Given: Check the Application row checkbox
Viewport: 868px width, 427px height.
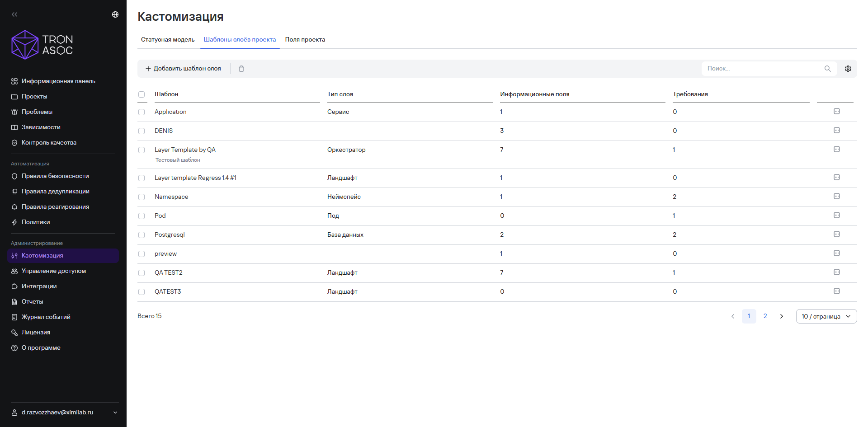Looking at the screenshot, I should click(142, 112).
